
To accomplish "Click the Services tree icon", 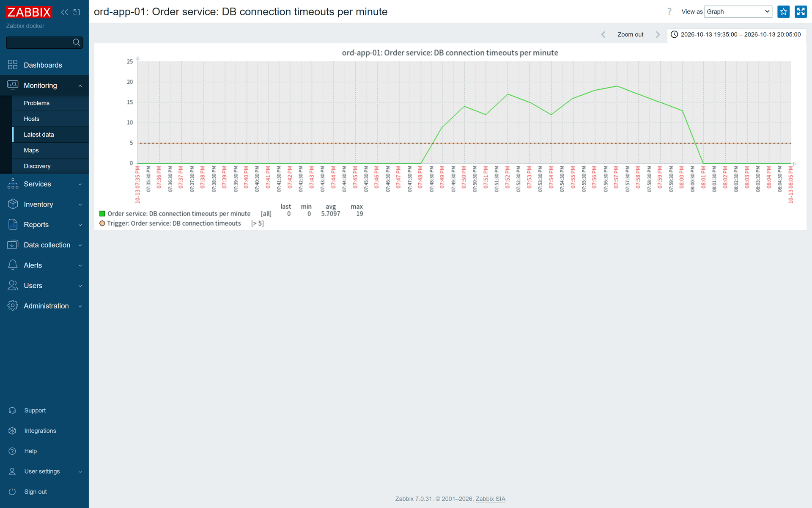I will click(x=13, y=184).
